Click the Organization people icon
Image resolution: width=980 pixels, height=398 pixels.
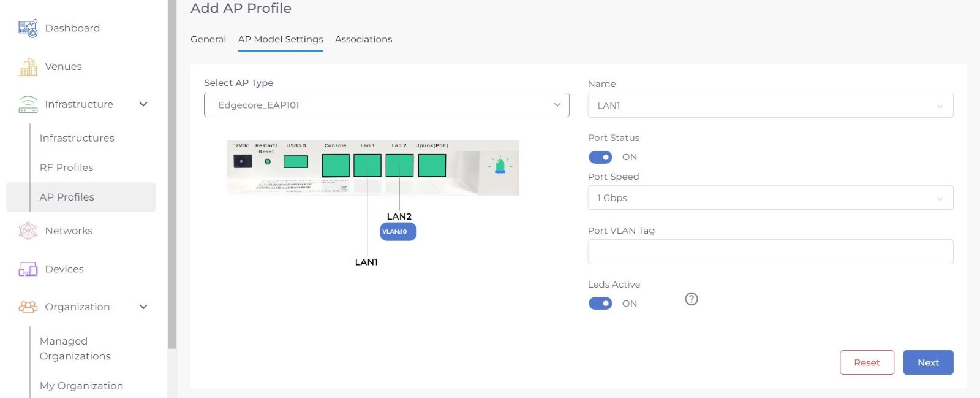pyautogui.click(x=28, y=307)
